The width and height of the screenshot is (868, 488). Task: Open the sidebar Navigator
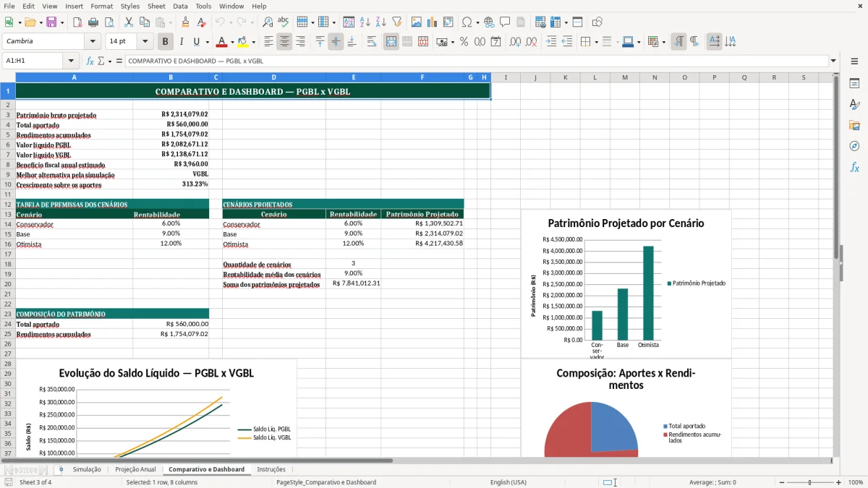pyautogui.click(x=854, y=146)
